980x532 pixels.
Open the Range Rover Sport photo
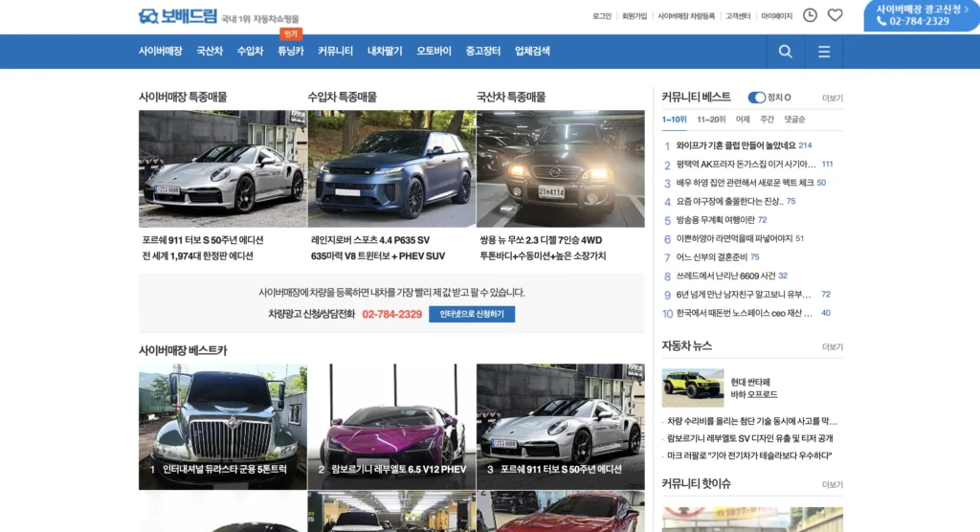click(x=391, y=168)
